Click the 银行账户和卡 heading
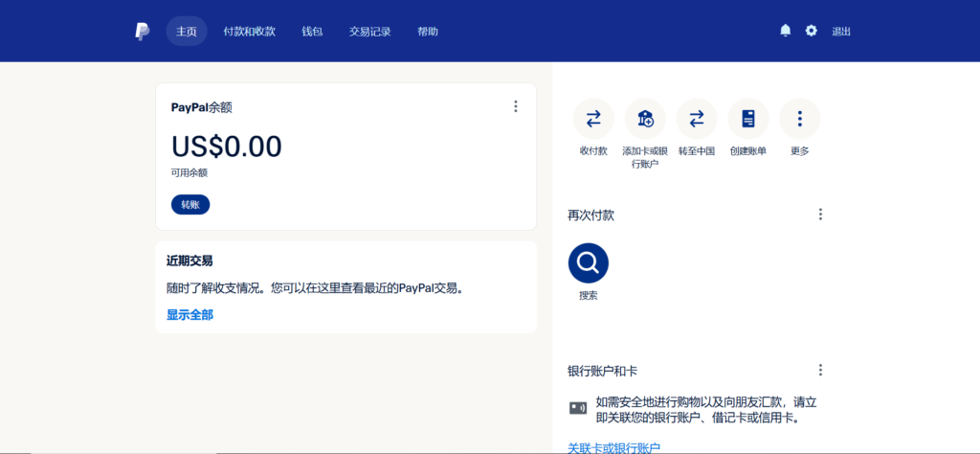This screenshot has width=980, height=454. pos(603,371)
